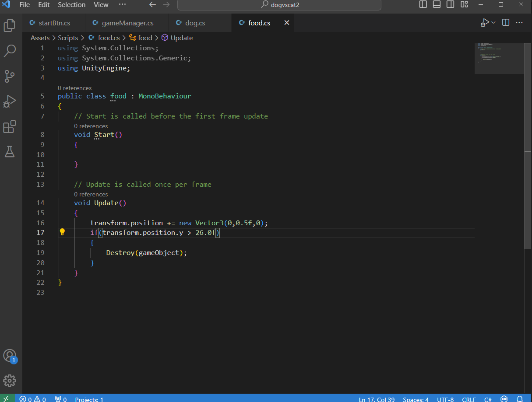The height and width of the screenshot is (402, 532).
Task: Open editor More Actions ellipsis
Action: click(x=519, y=22)
